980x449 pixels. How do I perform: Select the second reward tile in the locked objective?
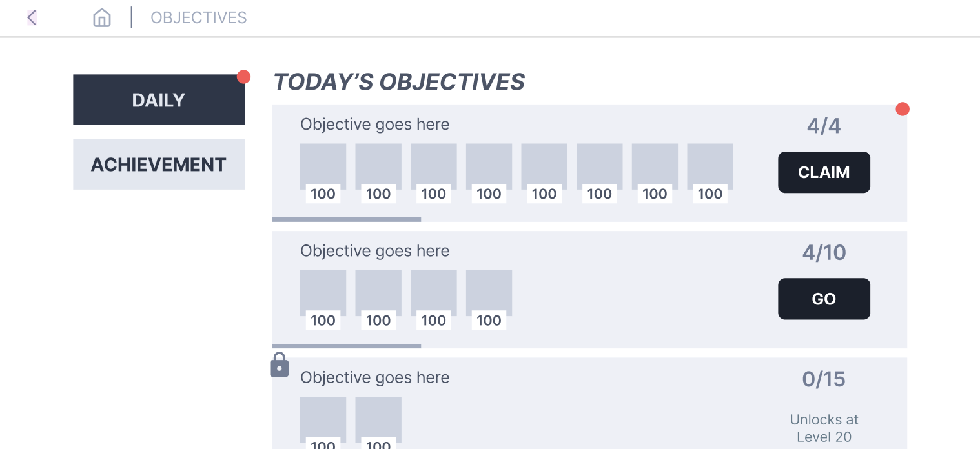(378, 423)
